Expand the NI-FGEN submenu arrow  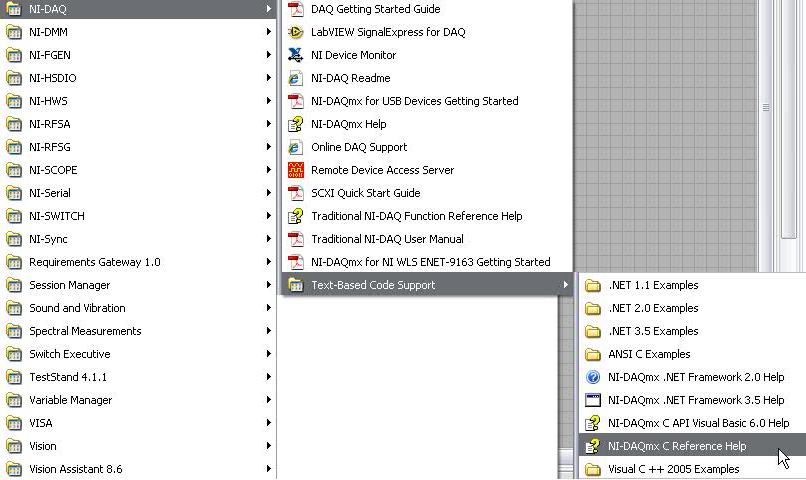[x=268, y=55]
